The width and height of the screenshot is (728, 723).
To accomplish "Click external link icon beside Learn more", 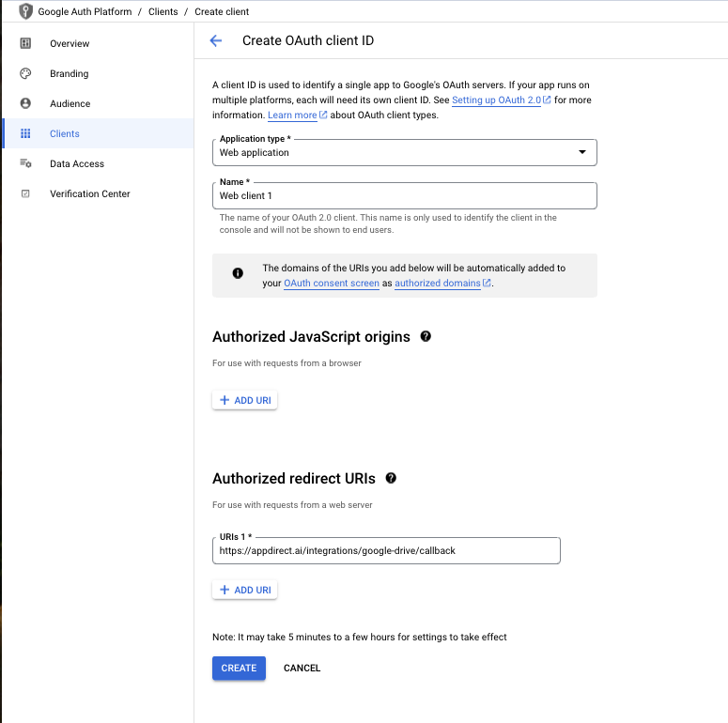I will (323, 115).
